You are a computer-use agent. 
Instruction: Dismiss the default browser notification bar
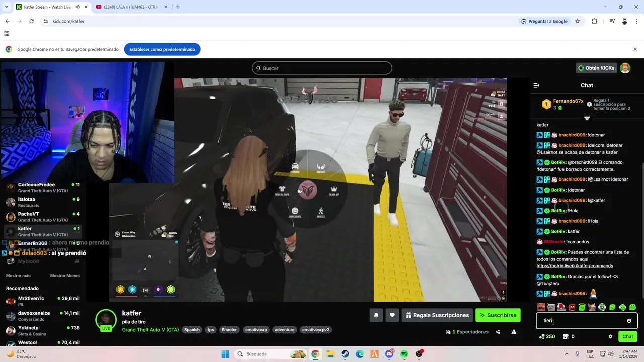point(635,49)
